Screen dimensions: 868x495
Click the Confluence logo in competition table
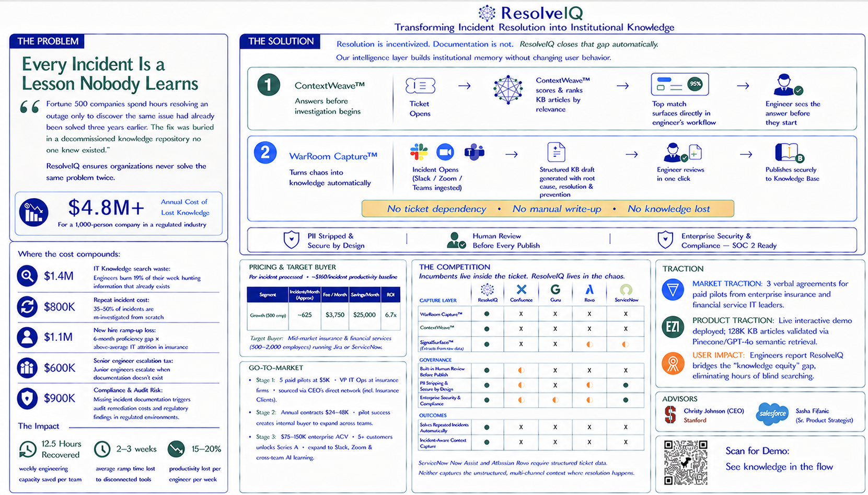(x=521, y=290)
